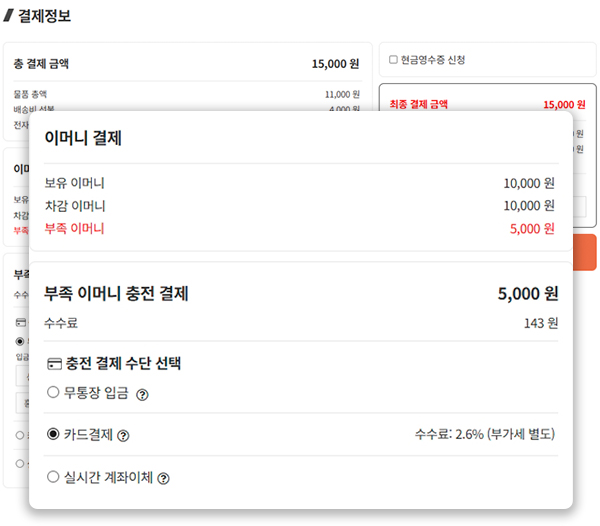
Task: Click 총 결제 금액 label
Action: coord(41,64)
